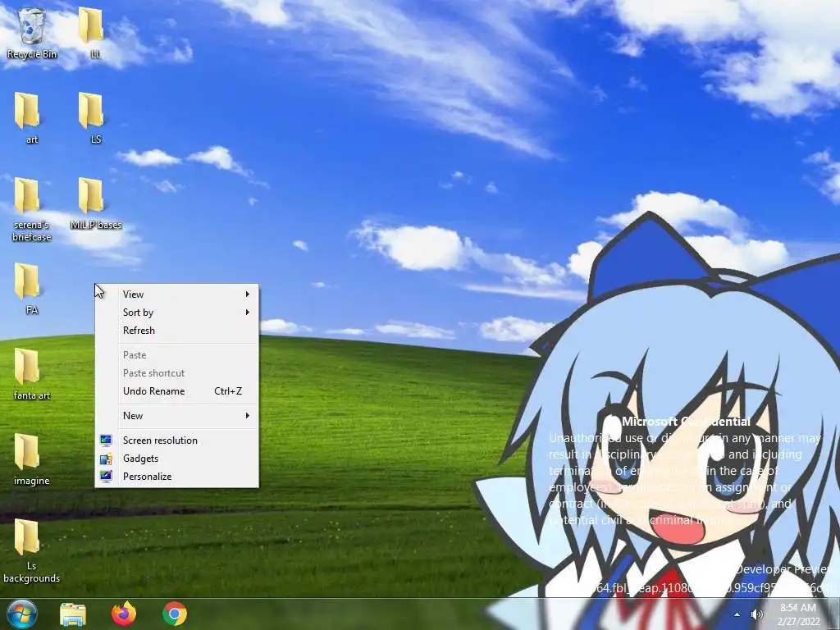This screenshot has height=630, width=840.
Task: Open Screen resolution settings
Action: point(177,441)
